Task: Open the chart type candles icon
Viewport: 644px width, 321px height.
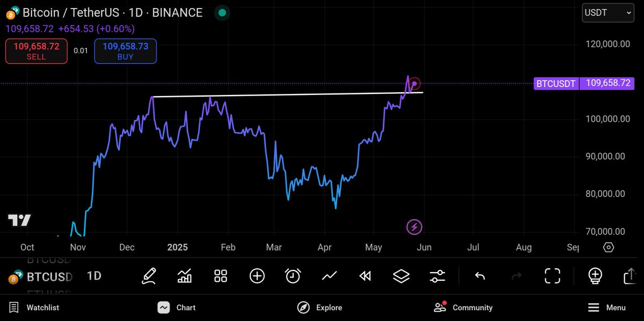Action: 185,276
